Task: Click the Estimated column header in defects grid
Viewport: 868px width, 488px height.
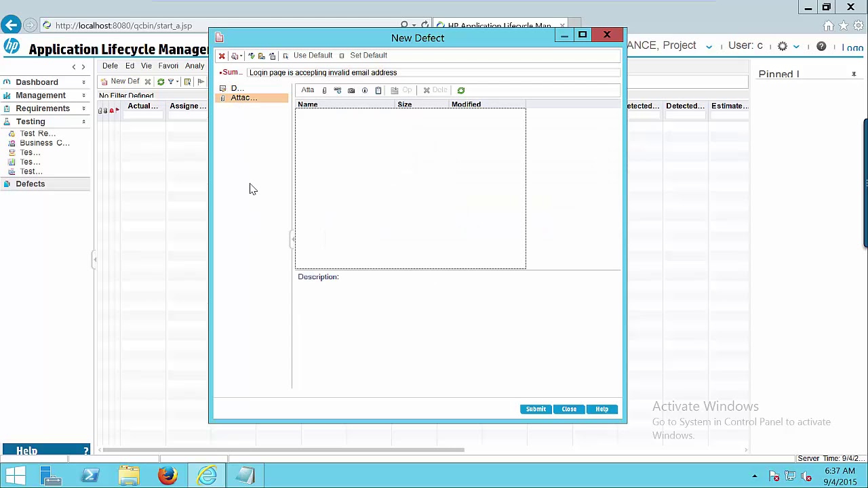Action: point(729,106)
